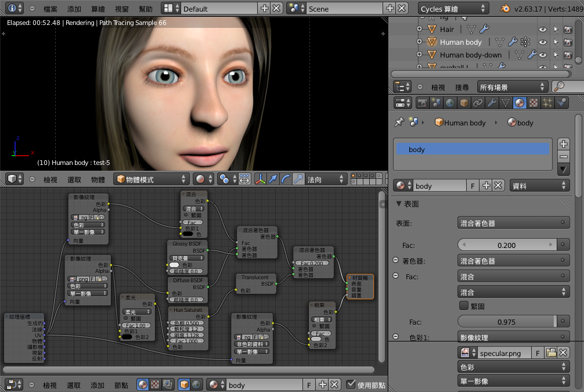Open the 算繪 menu
Screen dimensions: 584x392
[x=98, y=9]
